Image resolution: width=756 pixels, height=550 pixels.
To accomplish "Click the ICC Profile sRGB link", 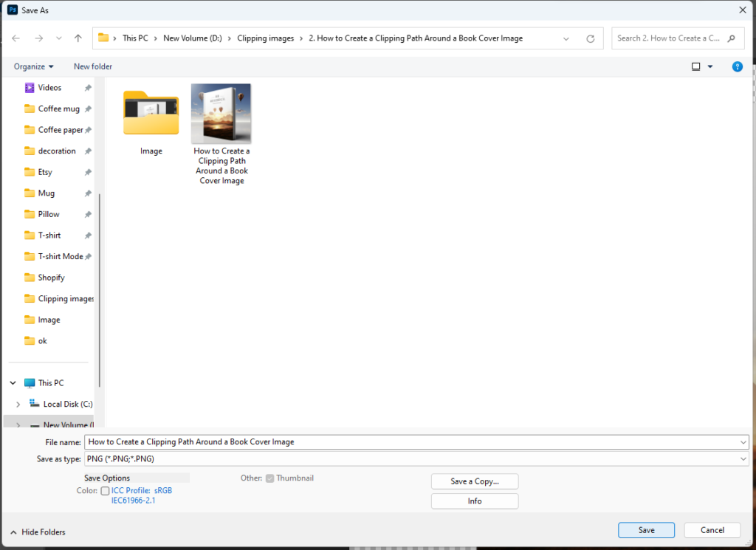I will click(x=142, y=495).
